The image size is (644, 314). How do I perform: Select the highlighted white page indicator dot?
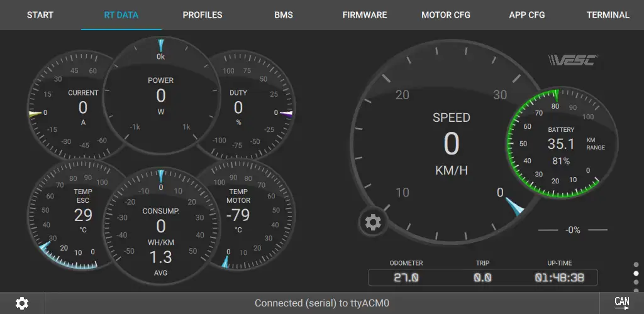[636, 273]
